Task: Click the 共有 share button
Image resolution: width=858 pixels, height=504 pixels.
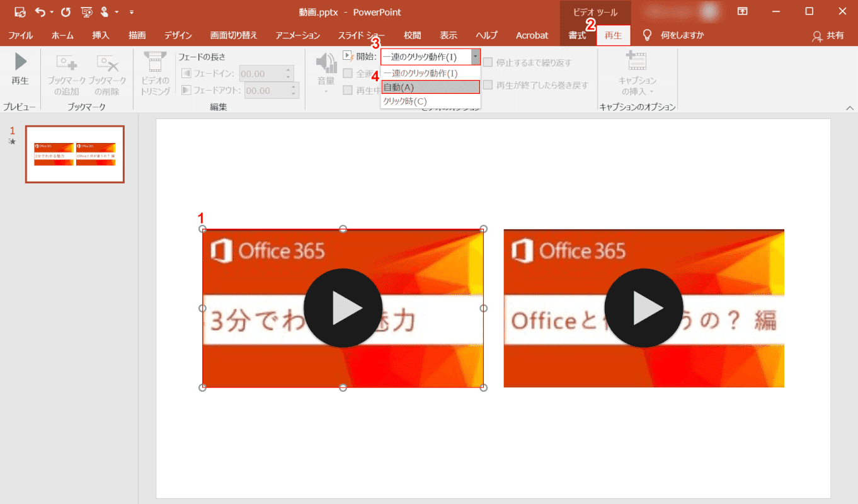Action: tap(828, 35)
